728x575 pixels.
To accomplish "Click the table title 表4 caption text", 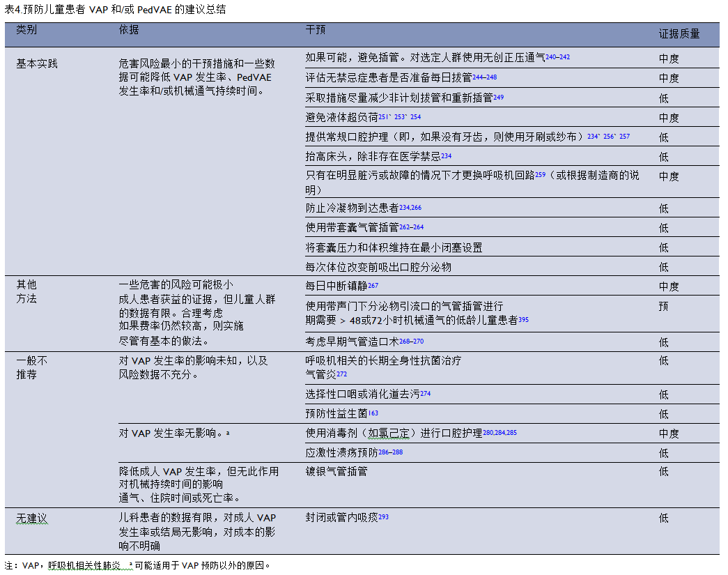I will [x=115, y=10].
